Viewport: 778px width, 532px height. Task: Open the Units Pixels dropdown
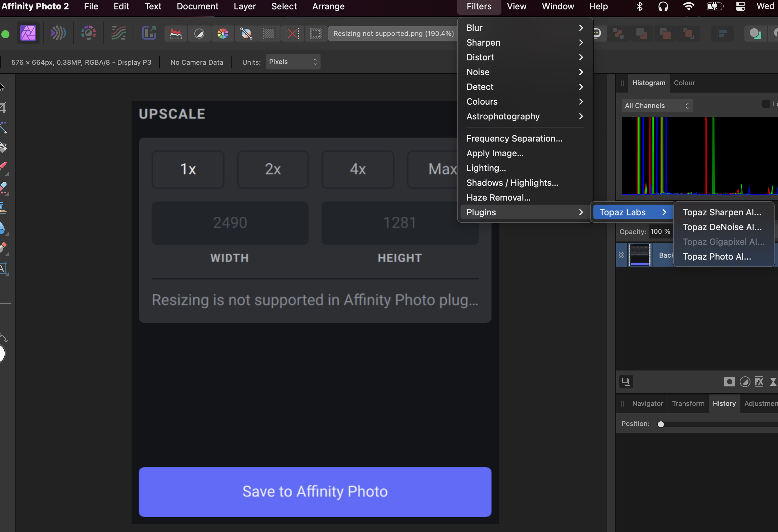(293, 62)
